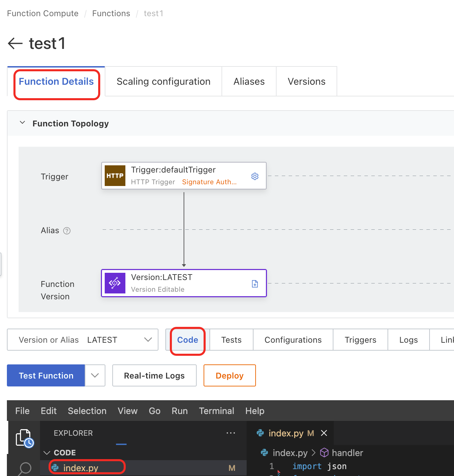Click the Alias help question mark icon
This screenshot has width=454, height=476.
[67, 231]
